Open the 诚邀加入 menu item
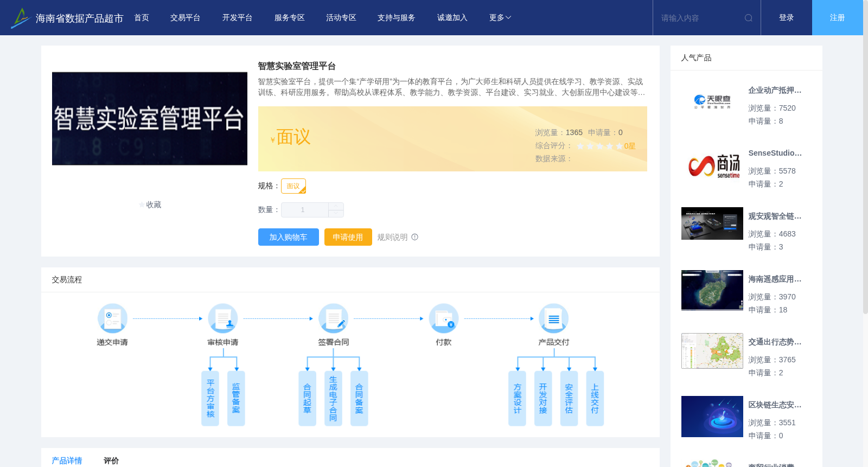868x467 pixels. click(452, 18)
